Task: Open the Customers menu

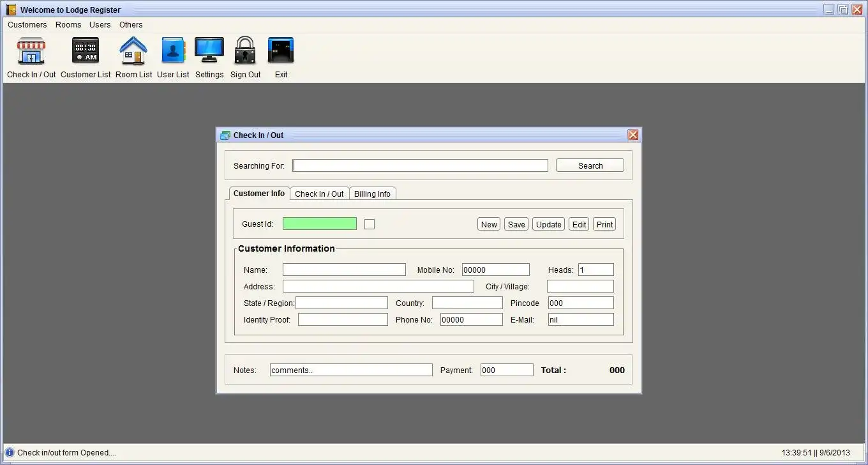Action: (x=27, y=25)
